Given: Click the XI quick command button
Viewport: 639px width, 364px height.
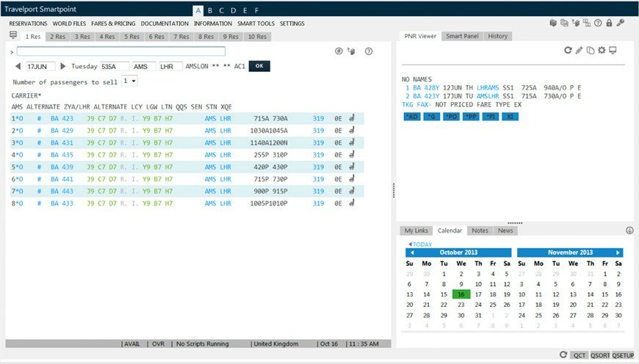Looking at the screenshot, I should pos(510,117).
